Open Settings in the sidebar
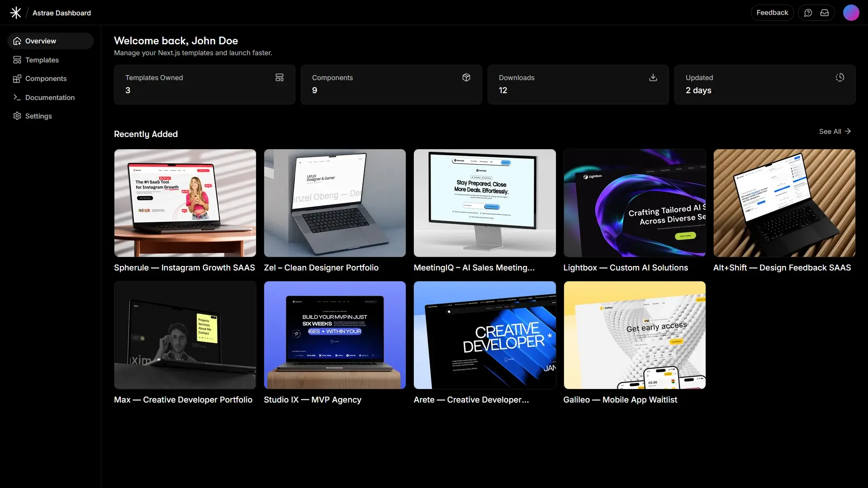Viewport: 868px width, 488px height. (x=38, y=116)
